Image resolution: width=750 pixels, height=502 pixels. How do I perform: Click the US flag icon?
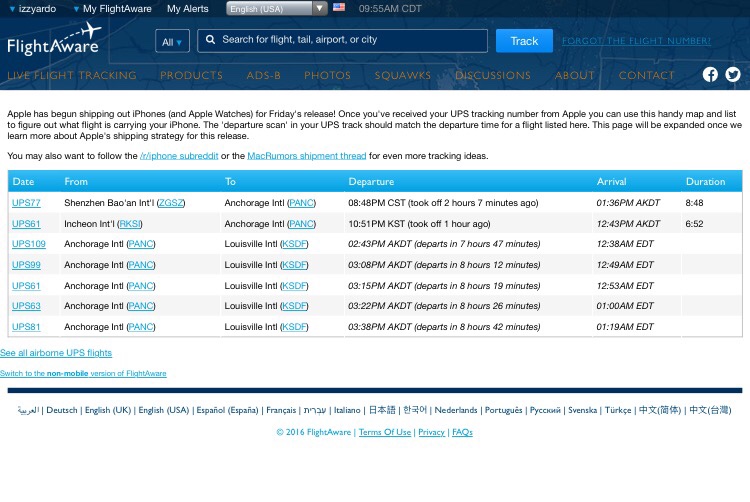(x=339, y=7)
